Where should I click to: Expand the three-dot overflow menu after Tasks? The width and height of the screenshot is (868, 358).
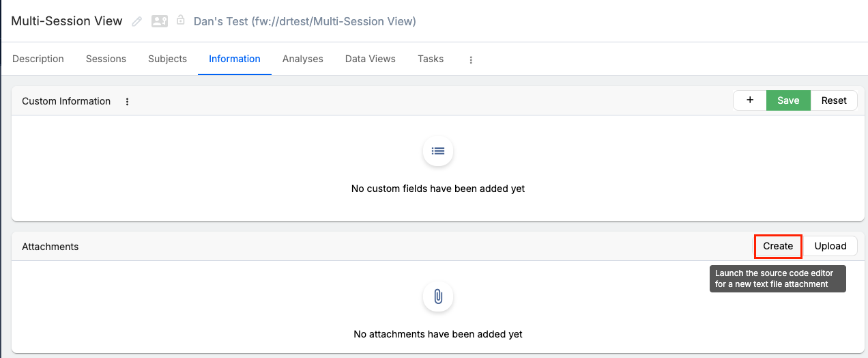click(x=471, y=59)
